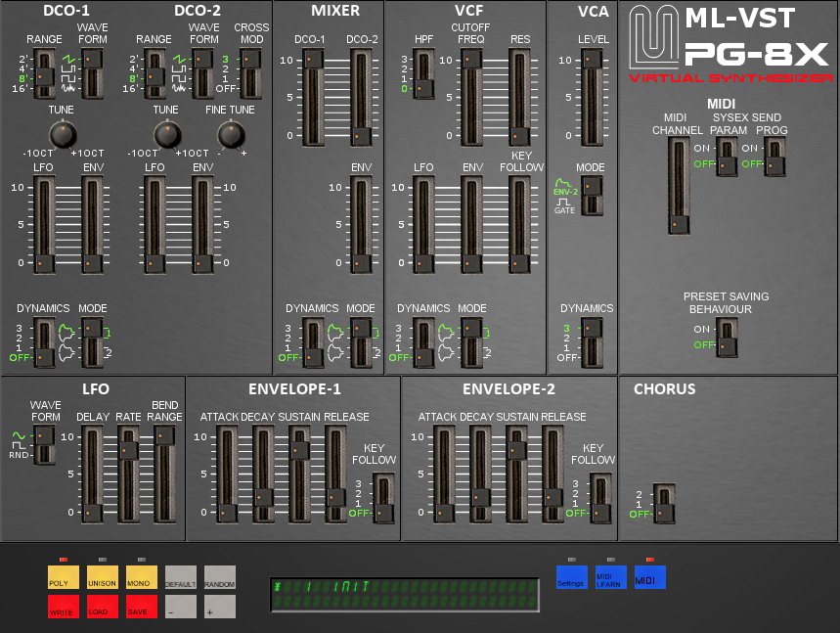Click the Chorus selector switch
This screenshot has height=633, width=840.
(x=664, y=504)
